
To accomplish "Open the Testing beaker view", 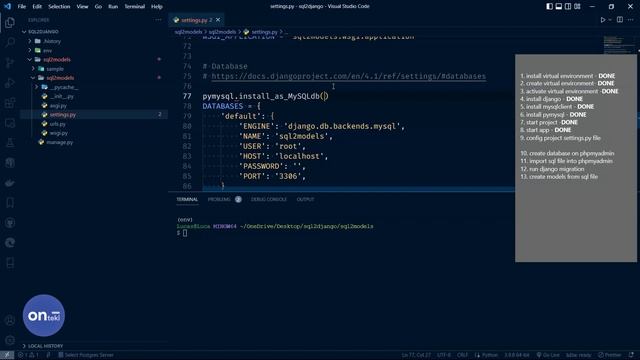I will (x=10, y=142).
